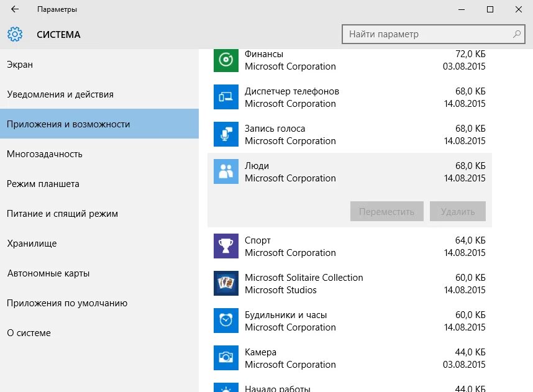Image resolution: width=533 pixels, height=392 pixels.
Task: Select the Будильники и часы icon
Action: point(226,321)
